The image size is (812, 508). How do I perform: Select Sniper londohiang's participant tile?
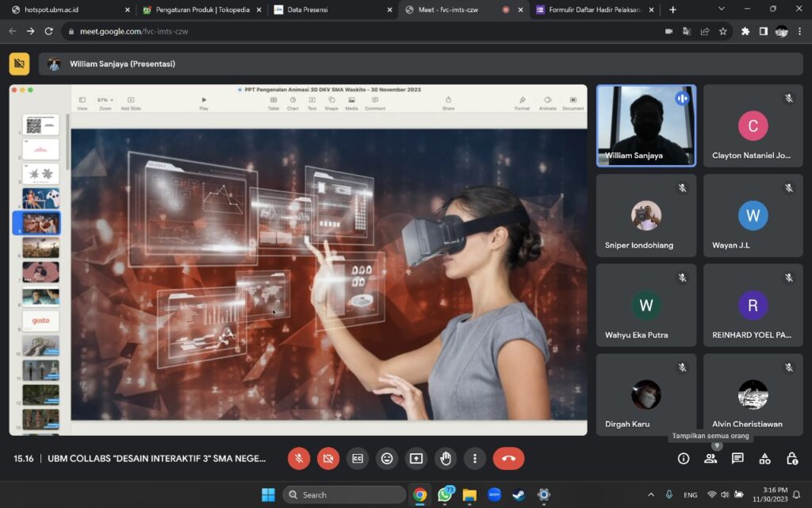click(646, 216)
